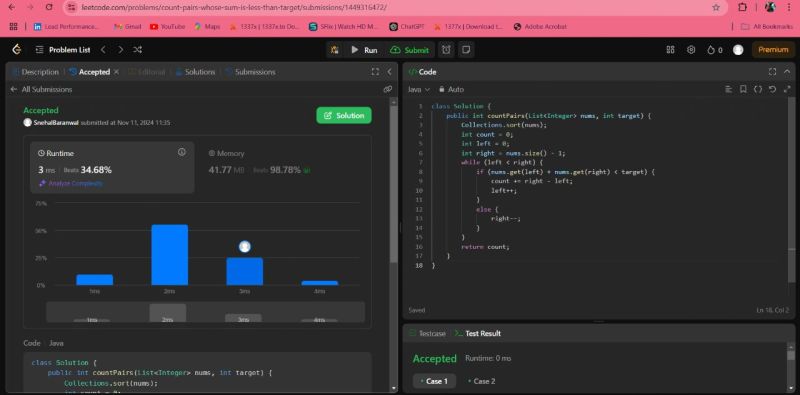Toggle the runtime info circle icon
This screenshot has height=395, width=800.
pos(182,152)
